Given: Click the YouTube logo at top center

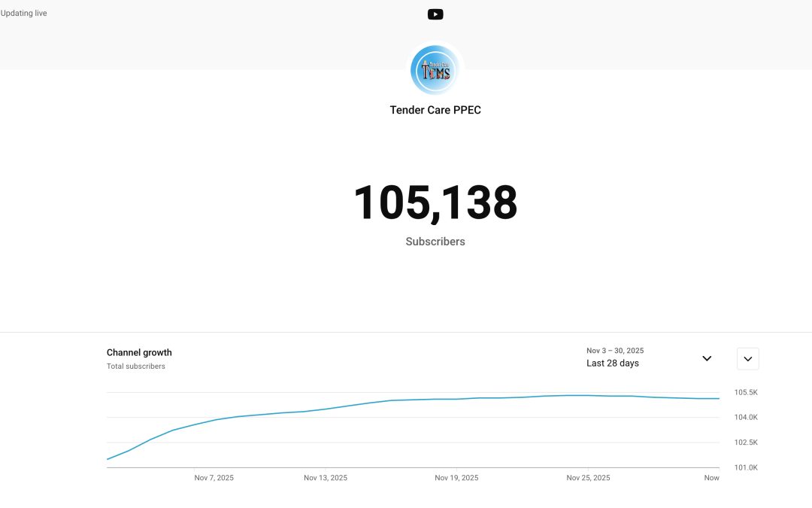Looking at the screenshot, I should [x=435, y=14].
